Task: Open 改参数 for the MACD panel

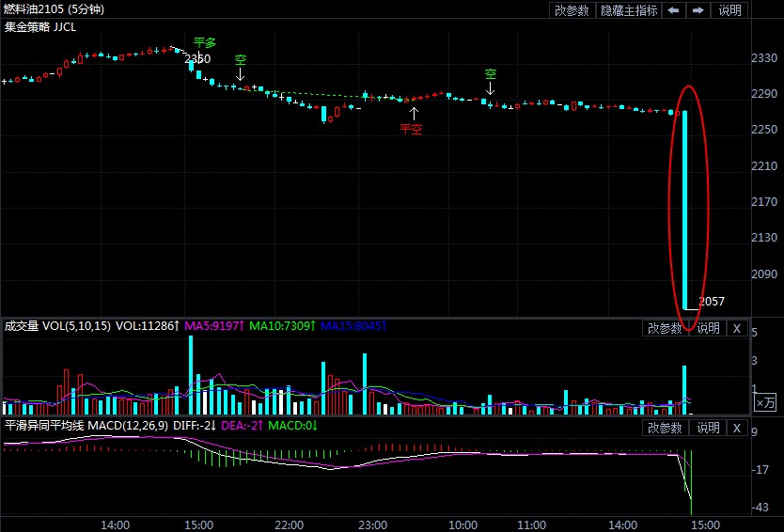Action: (x=665, y=428)
